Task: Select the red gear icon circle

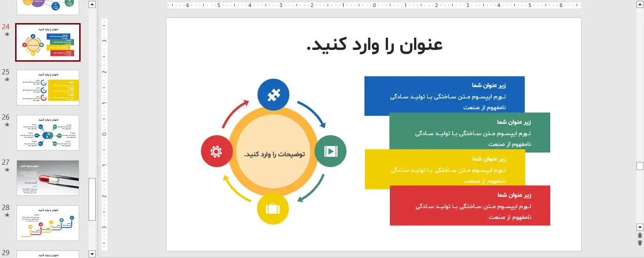Action: pos(216,151)
